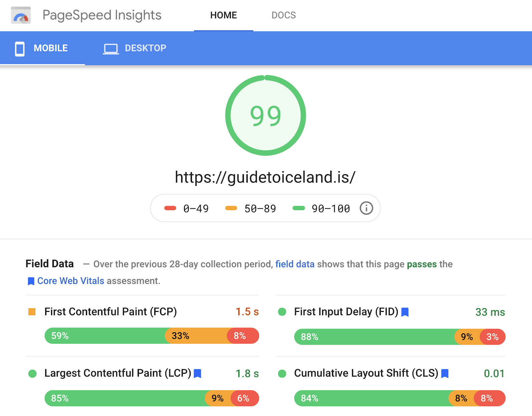Image resolution: width=532 pixels, height=416 pixels.
Task: Click the 1.5 s FCP value
Action: tap(247, 312)
